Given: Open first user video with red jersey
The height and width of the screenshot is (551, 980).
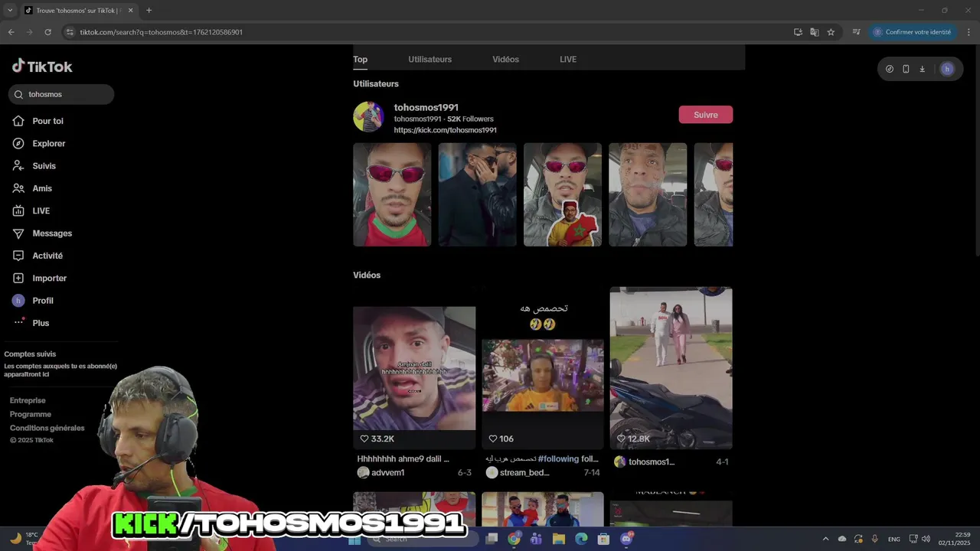Looking at the screenshot, I should coord(392,194).
